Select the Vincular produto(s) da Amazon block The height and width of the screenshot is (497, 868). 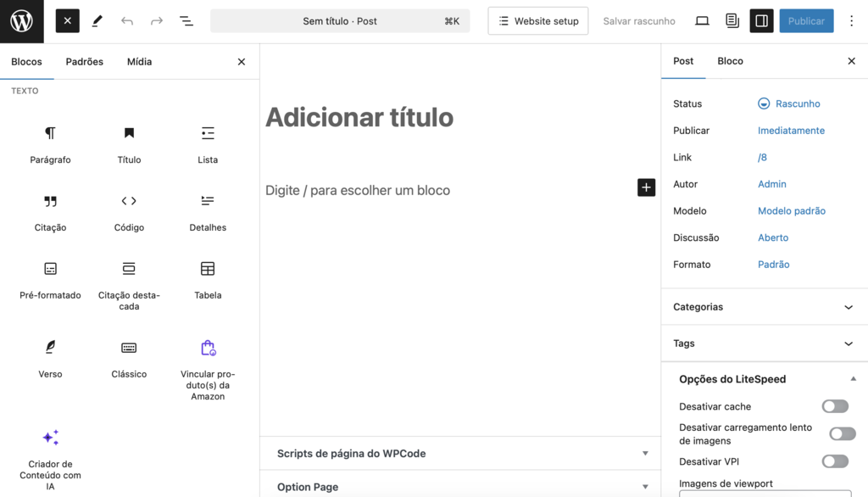[208, 347]
